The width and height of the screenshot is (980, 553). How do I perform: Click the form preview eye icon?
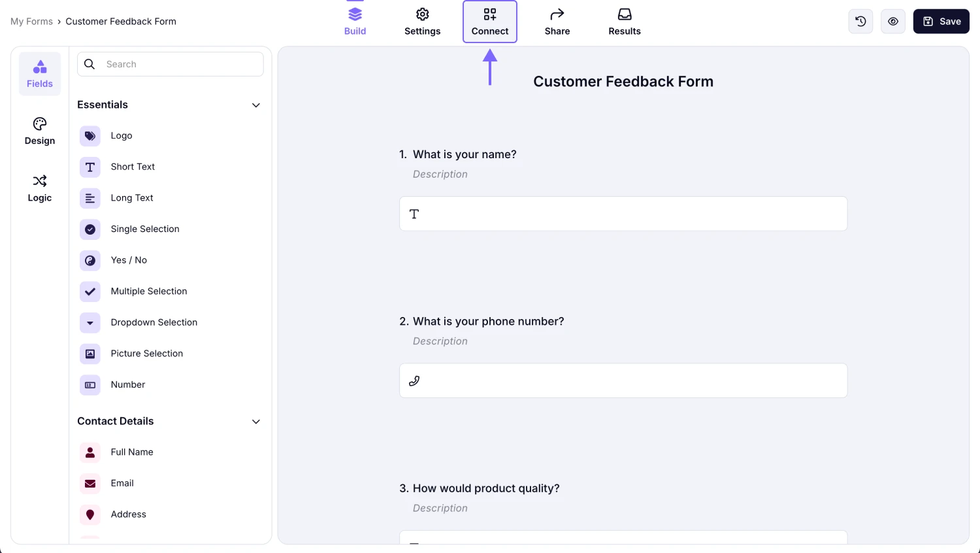tap(892, 21)
